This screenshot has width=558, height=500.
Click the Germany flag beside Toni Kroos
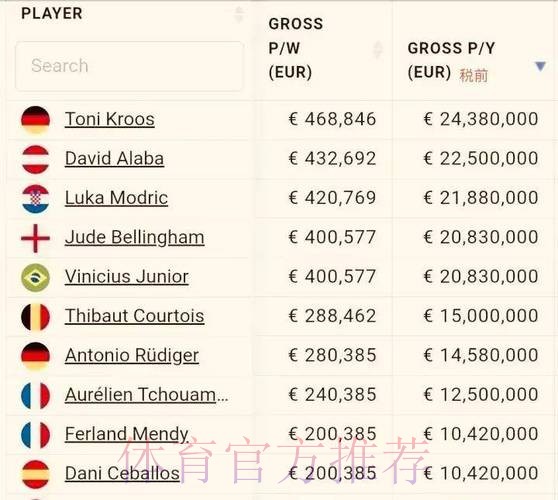click(35, 120)
